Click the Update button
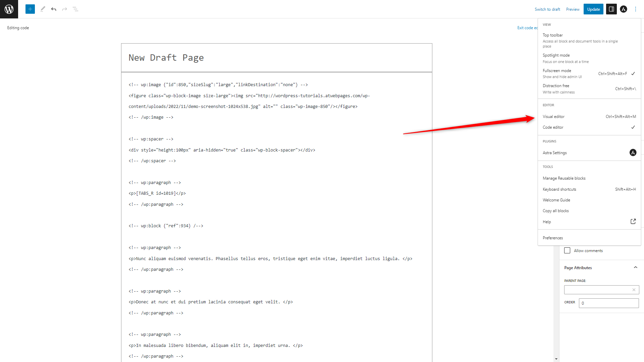This screenshot has height=362, width=644. [593, 9]
